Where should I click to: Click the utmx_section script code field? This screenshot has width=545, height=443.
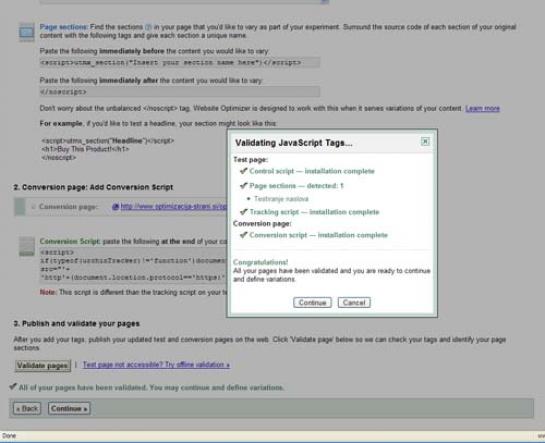[x=179, y=63]
